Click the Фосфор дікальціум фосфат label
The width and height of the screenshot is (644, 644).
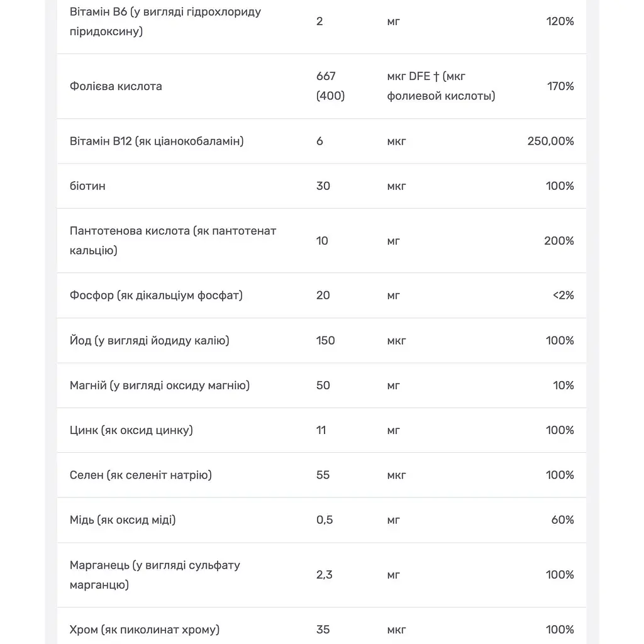pos(156,296)
